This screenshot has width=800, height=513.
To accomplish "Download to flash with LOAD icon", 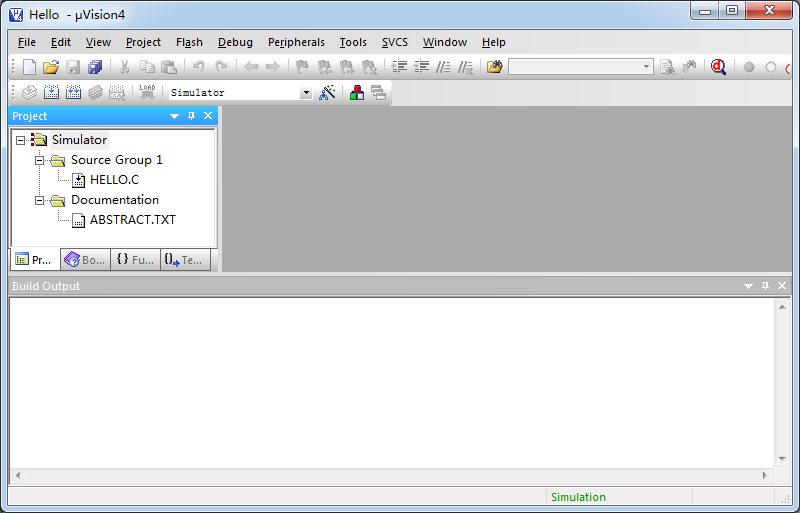I will [147, 92].
